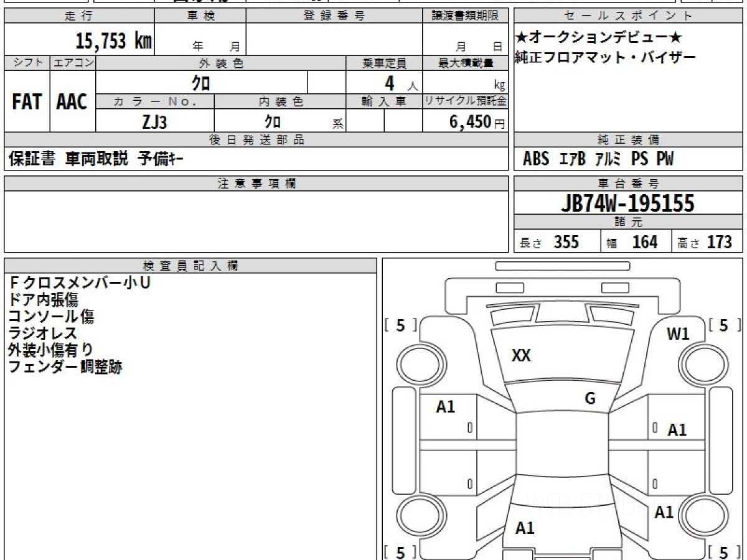Select クロ under the 内装色 header

point(272,122)
